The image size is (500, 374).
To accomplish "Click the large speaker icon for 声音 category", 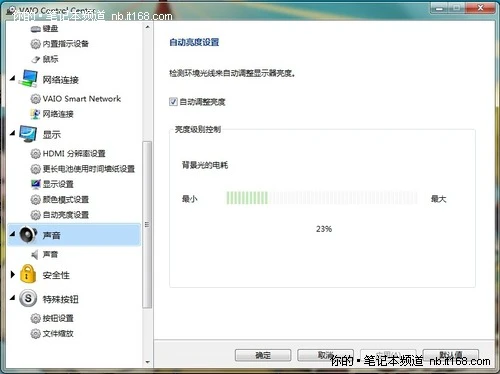I will tap(28, 235).
